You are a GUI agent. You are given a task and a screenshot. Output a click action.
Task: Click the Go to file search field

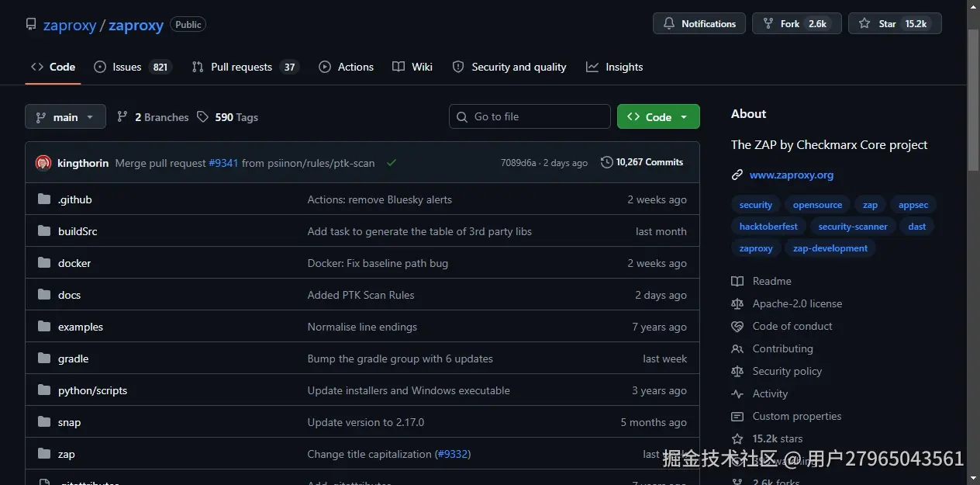pos(530,116)
